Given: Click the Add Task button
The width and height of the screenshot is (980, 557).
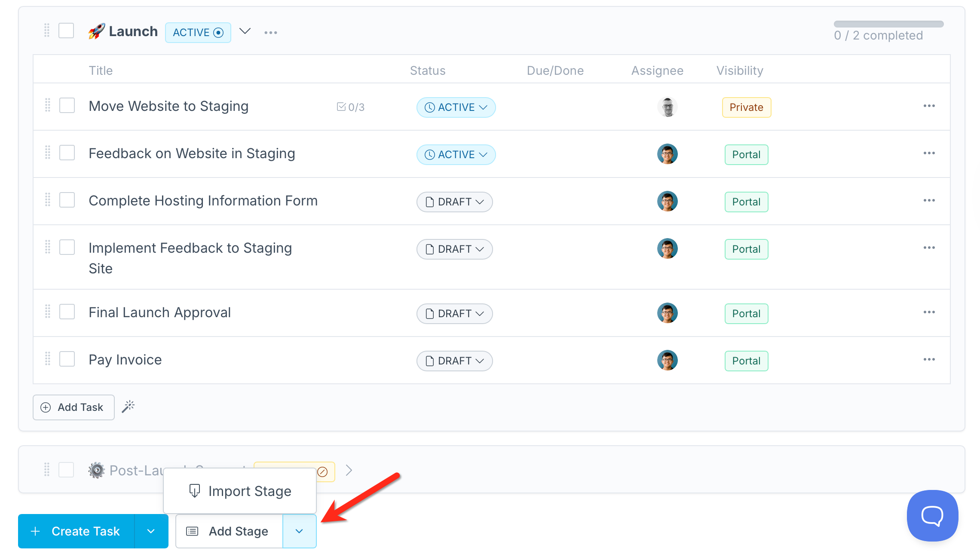Looking at the screenshot, I should [x=73, y=407].
